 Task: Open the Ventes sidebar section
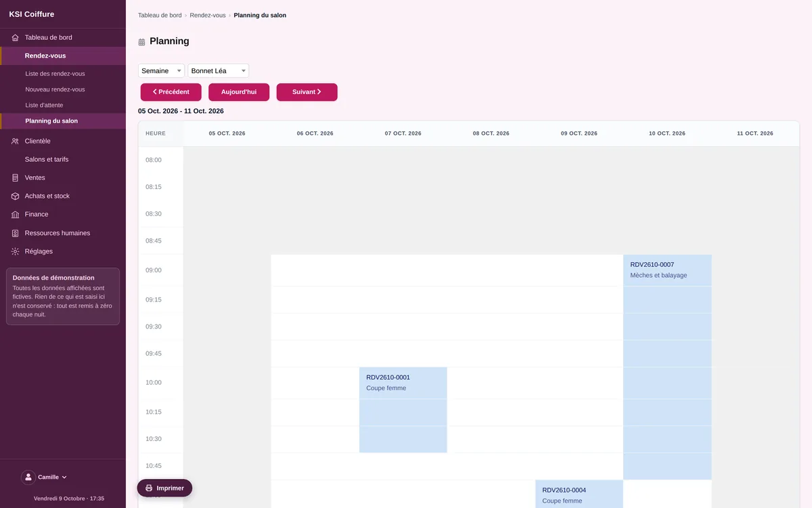63,178
